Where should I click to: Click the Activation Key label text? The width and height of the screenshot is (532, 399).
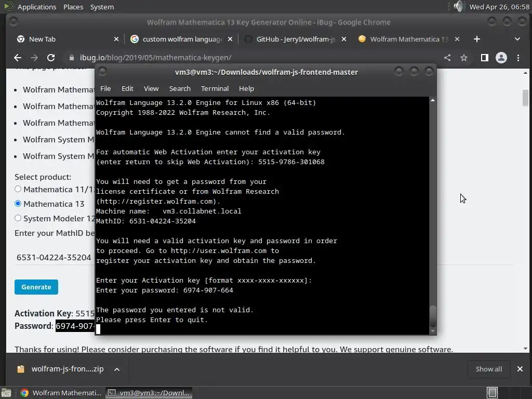coord(44,313)
